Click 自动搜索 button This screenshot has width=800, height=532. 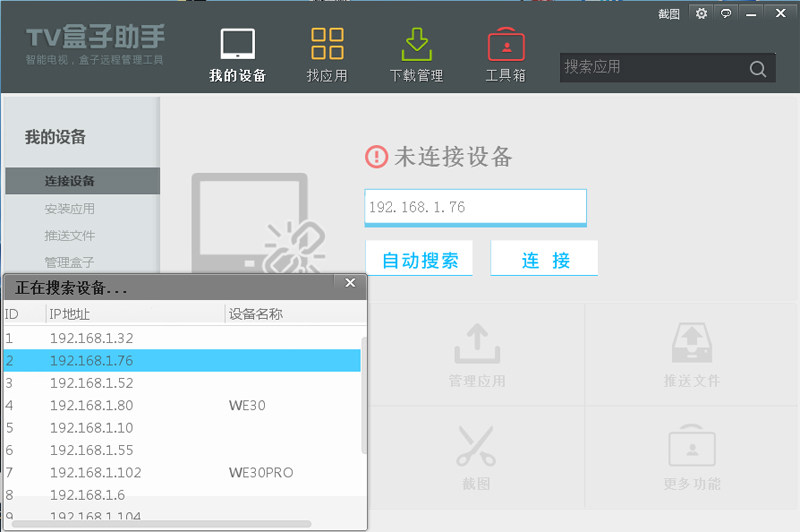pos(420,260)
